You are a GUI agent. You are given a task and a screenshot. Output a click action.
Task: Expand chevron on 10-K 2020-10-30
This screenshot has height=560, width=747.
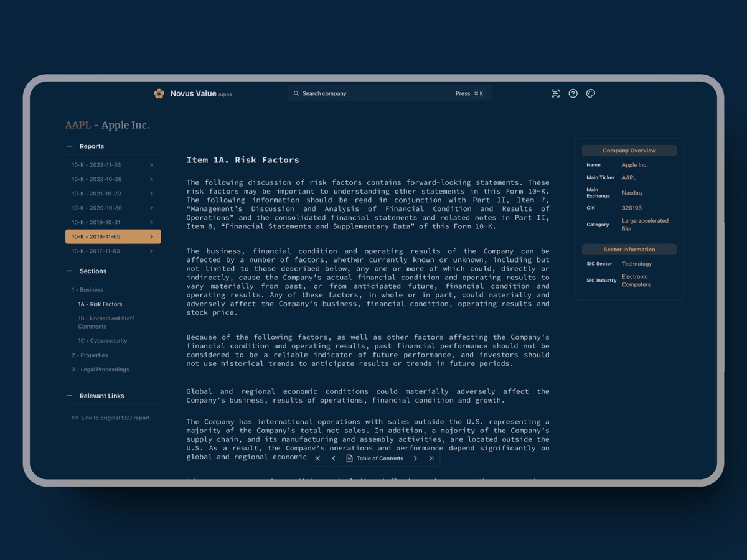point(151,208)
